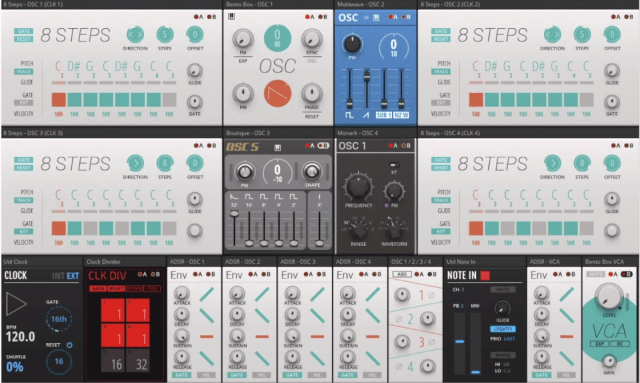Screen dimensions: 640x383
Task: Click the NZ W button in Multiwave OSC
Action: [401, 115]
